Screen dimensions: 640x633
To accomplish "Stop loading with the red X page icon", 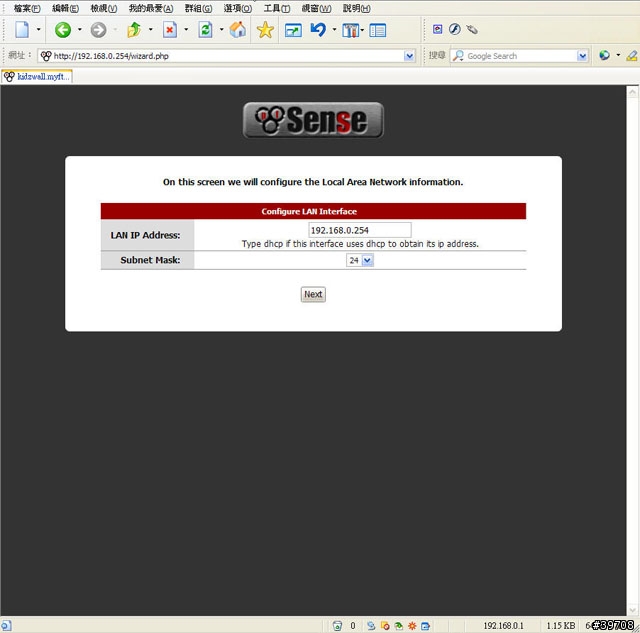I will click(x=170, y=30).
